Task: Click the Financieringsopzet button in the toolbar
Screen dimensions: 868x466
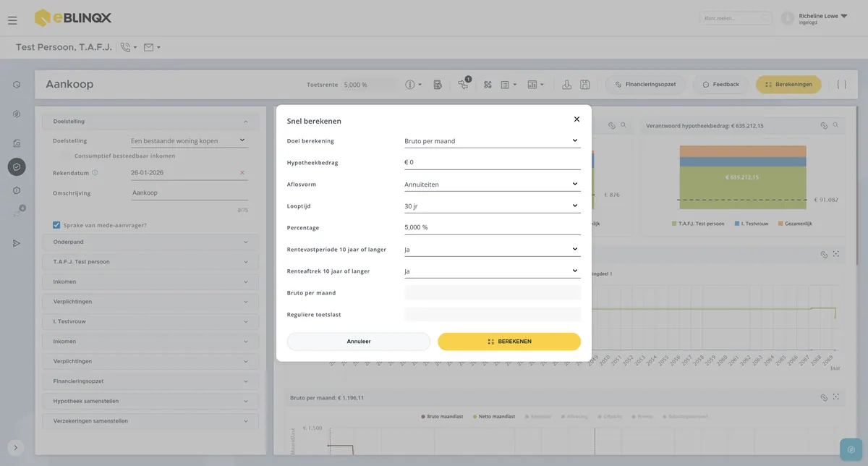Action: pos(646,85)
